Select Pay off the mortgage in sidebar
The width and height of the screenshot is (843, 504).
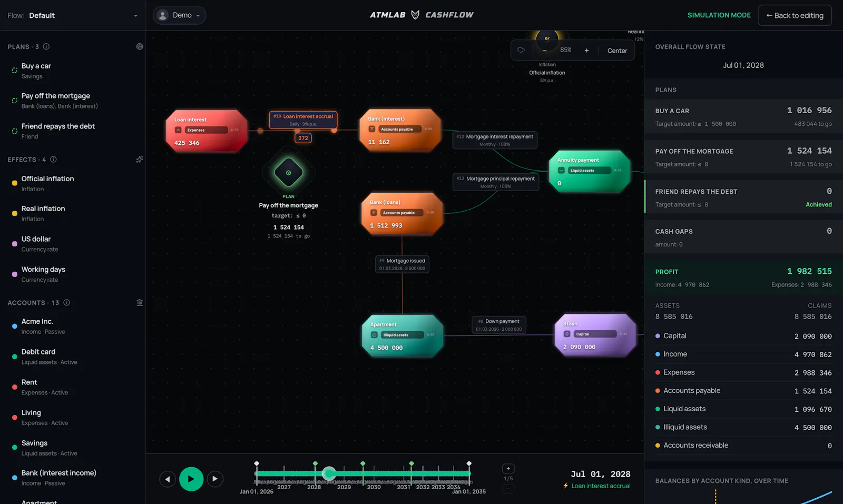(x=73, y=101)
